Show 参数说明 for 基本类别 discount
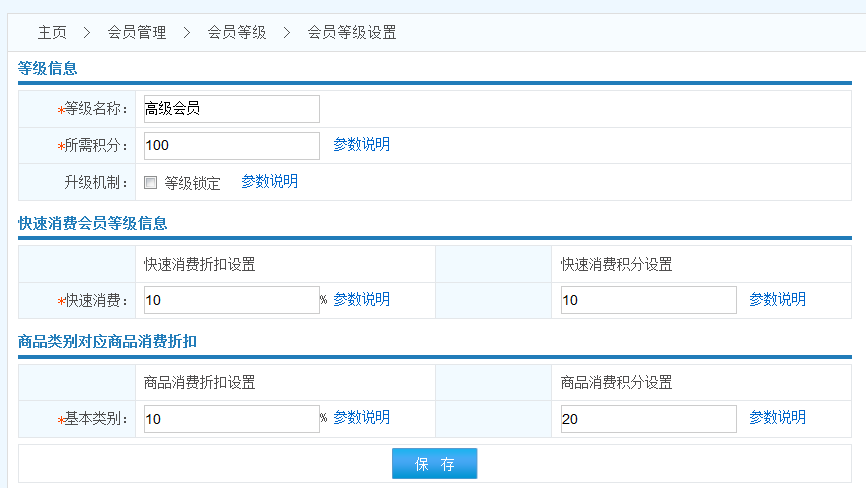Viewport: 866px width, 488px height. [361, 418]
